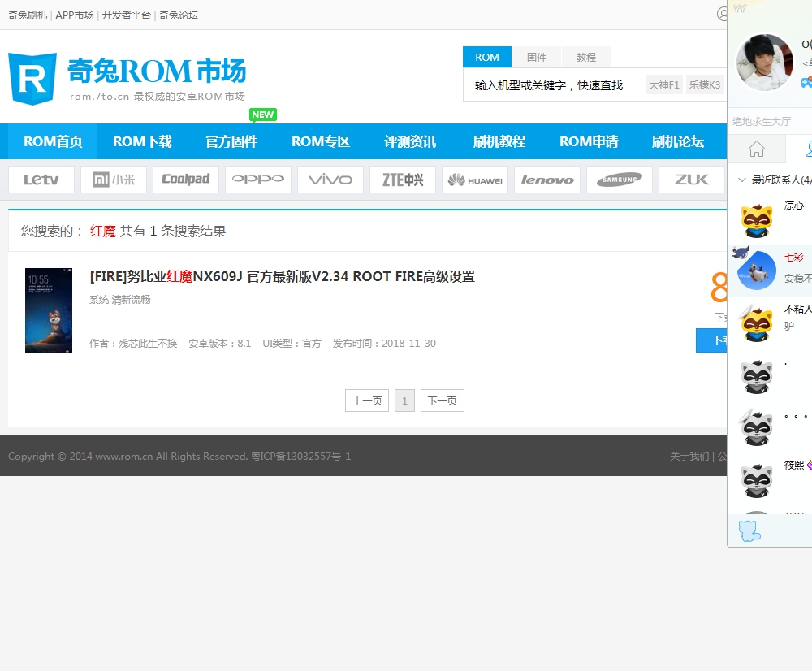Open 评测资讯 in navigation bar
Viewport: 812px width, 671px height.
click(410, 141)
